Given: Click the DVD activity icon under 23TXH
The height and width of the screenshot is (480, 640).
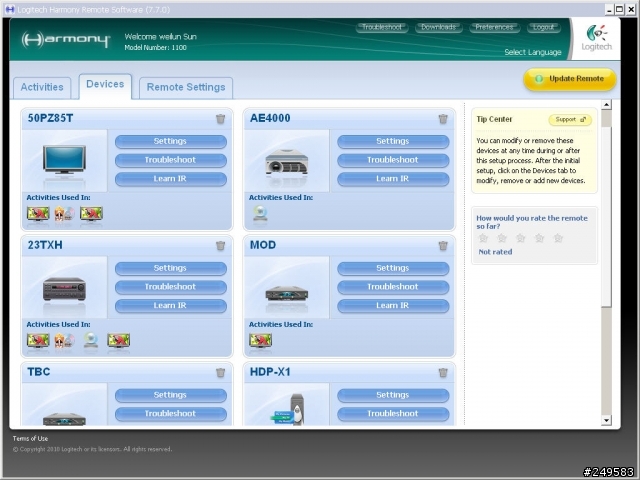Looking at the screenshot, I should [x=64, y=340].
